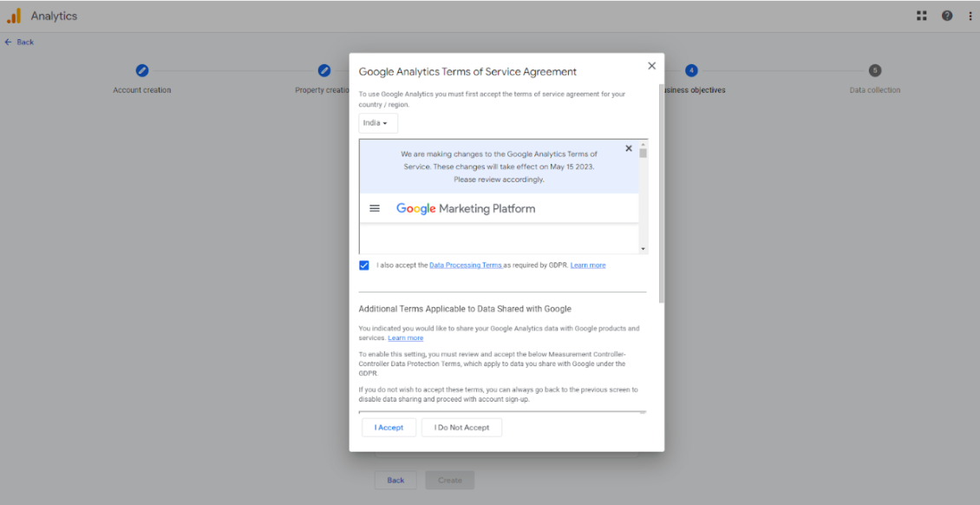The width and height of the screenshot is (980, 505).
Task: Close the Terms of Service dialog
Action: (651, 66)
